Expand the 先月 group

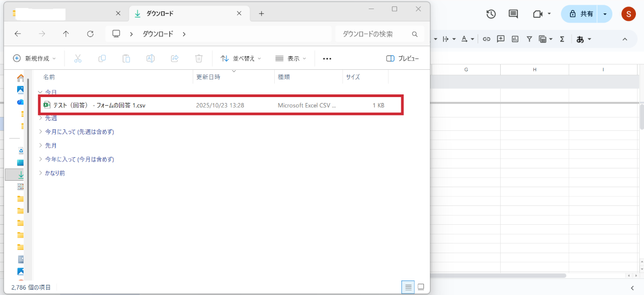click(x=41, y=145)
